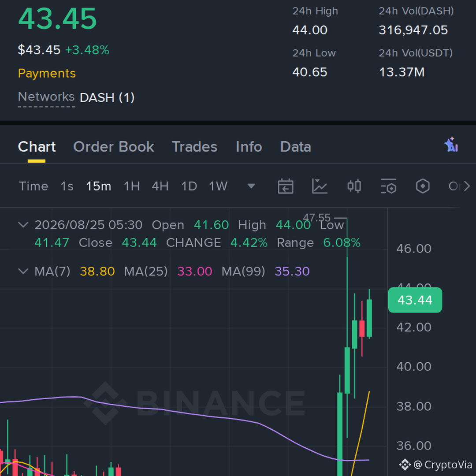Open the line chart indicators icon

[x=320, y=186]
